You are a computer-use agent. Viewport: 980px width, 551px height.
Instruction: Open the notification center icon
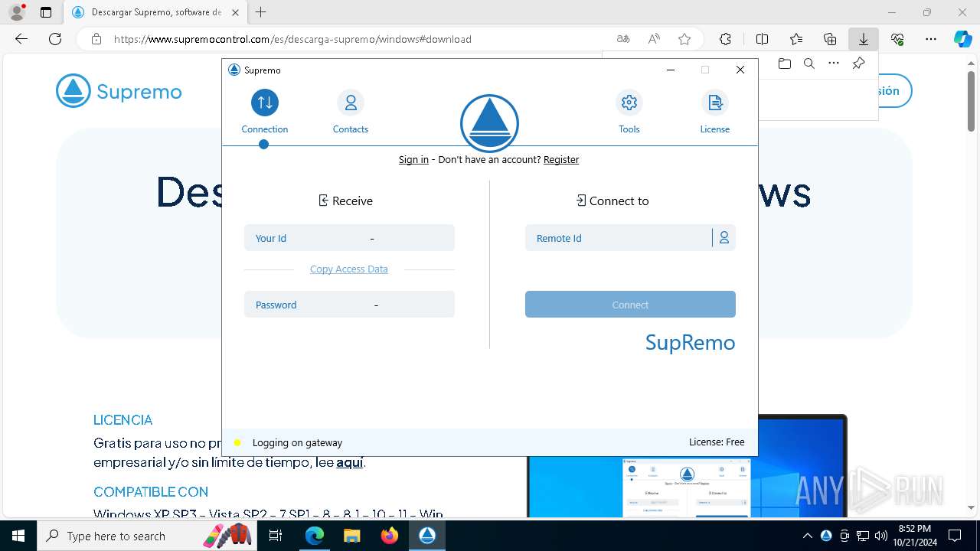pyautogui.click(x=955, y=536)
